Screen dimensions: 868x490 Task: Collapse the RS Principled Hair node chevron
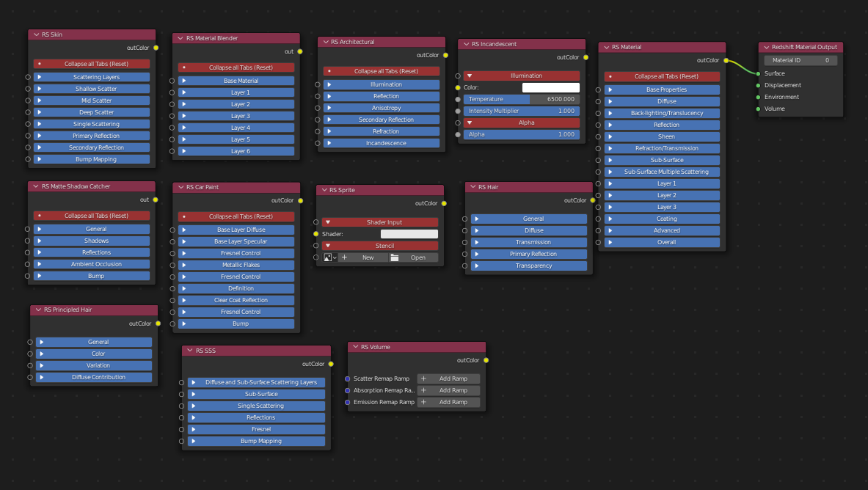pyautogui.click(x=38, y=310)
